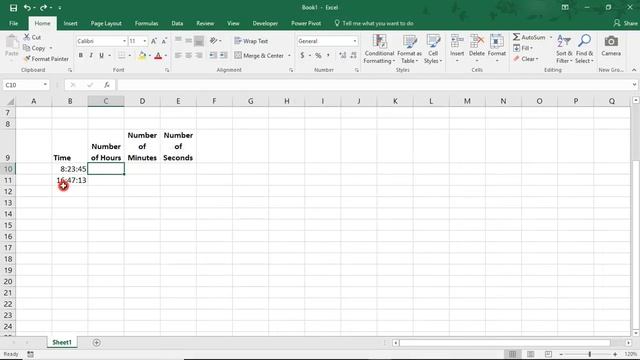
Task: Open the Font name combo box
Action: tap(101, 41)
